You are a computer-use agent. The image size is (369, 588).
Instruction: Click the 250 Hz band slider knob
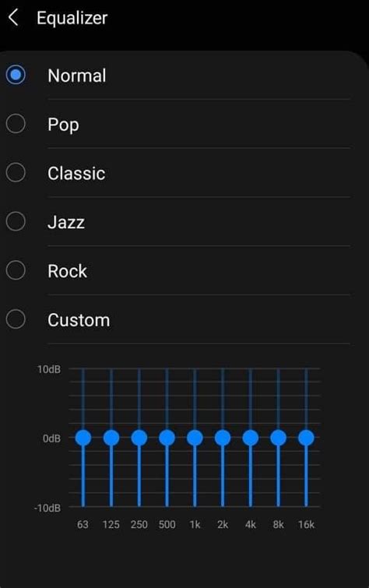(139, 438)
